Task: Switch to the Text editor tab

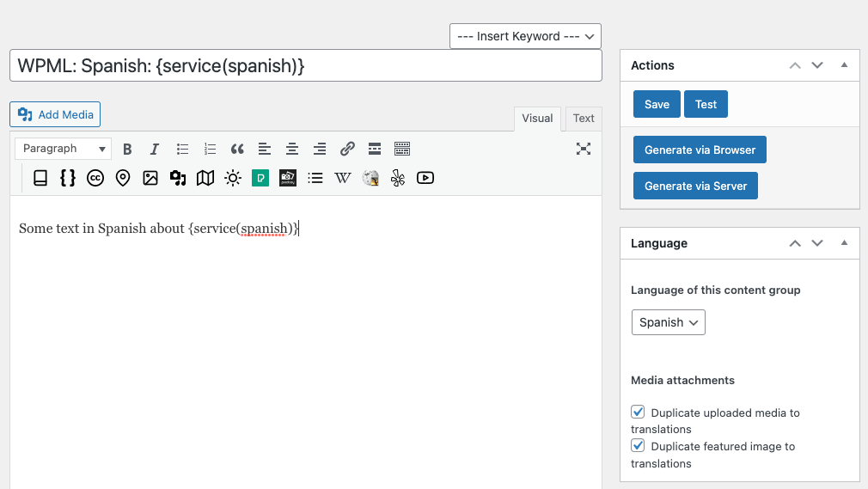Action: tap(584, 119)
